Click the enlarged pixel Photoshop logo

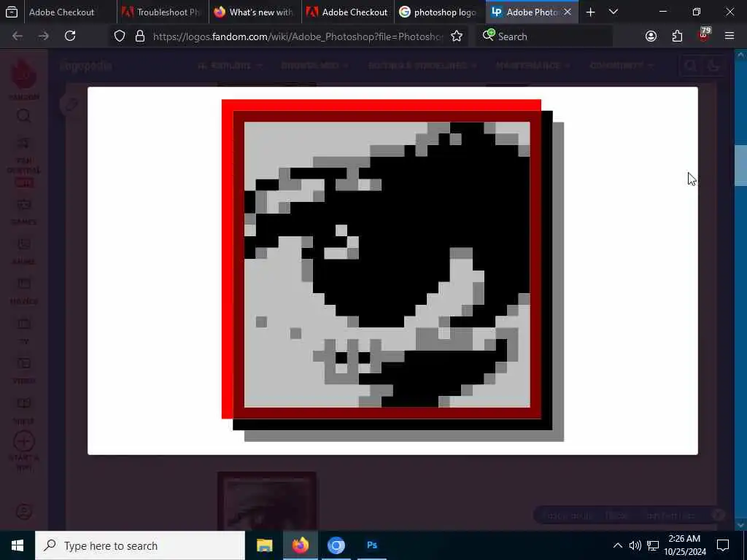[x=392, y=270]
